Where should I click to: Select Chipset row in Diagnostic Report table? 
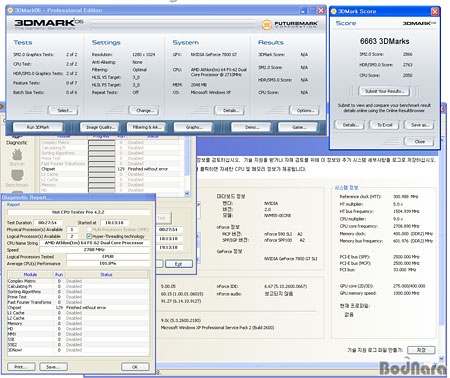[x=78, y=307]
